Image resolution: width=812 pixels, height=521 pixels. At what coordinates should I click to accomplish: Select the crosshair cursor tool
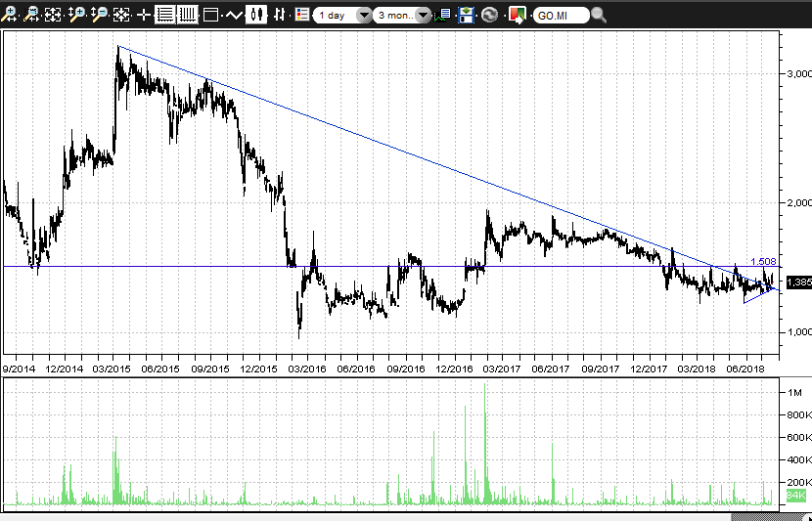click(x=144, y=15)
